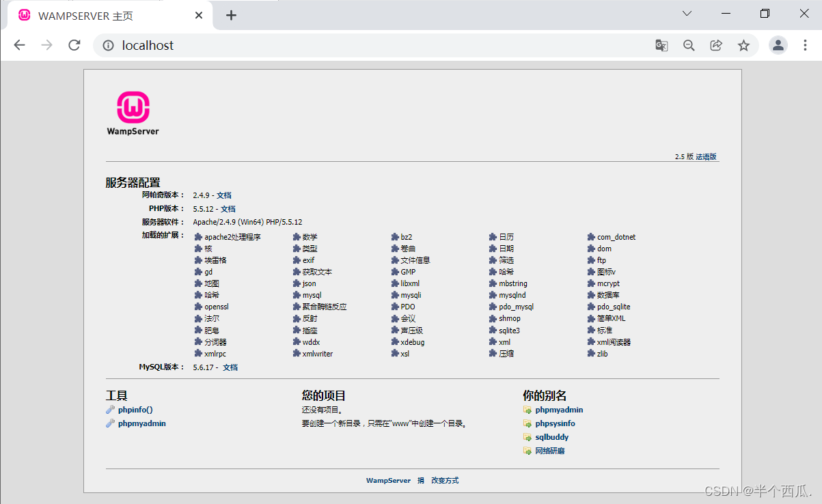Click the json extension entry
Screen dimensions: 822x504
[x=309, y=283]
